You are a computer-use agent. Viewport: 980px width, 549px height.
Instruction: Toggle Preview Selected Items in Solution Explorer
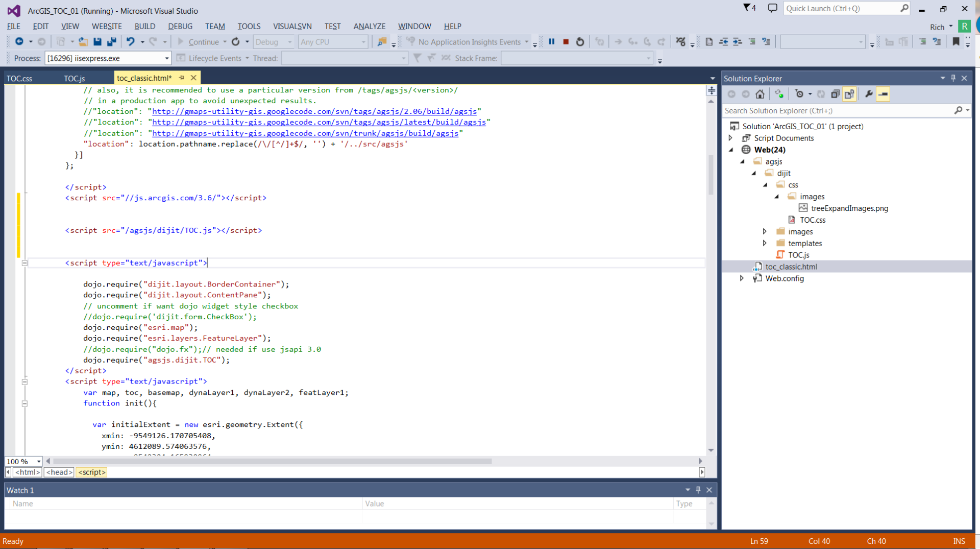(x=883, y=94)
